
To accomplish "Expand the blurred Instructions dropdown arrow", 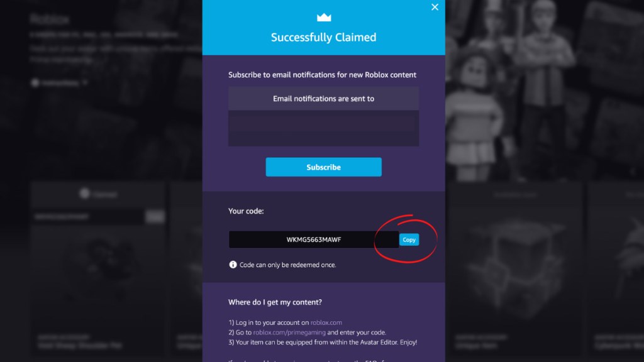I will pos(85,82).
